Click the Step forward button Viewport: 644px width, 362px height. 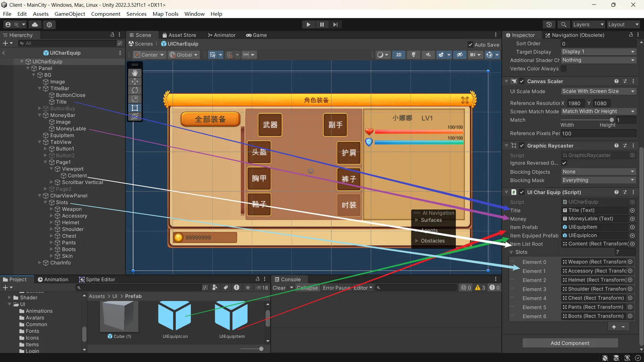click(x=335, y=24)
